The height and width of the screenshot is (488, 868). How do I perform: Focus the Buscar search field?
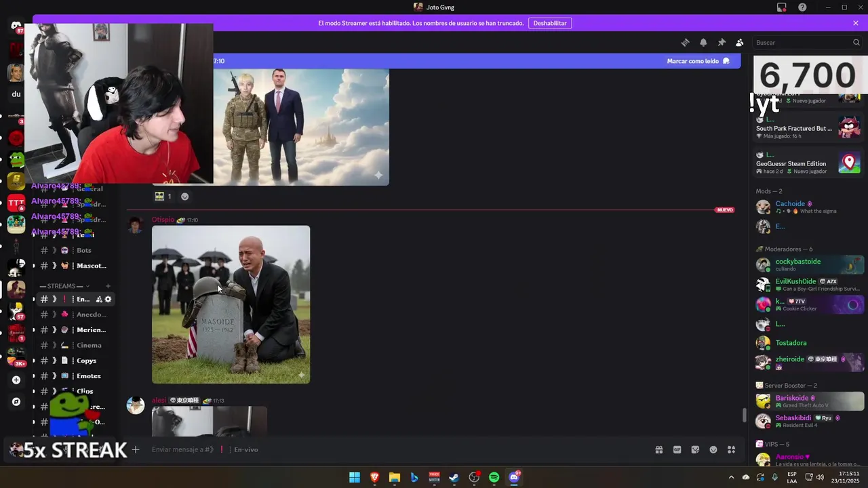click(x=807, y=42)
